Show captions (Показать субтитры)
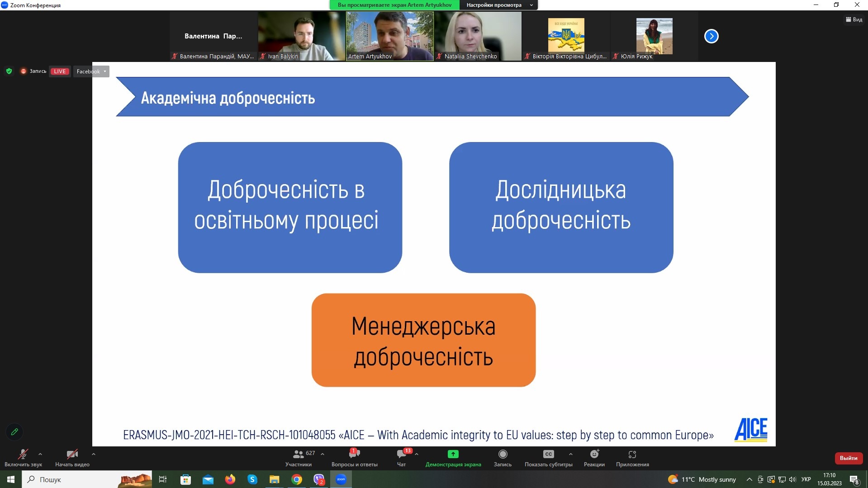This screenshot has height=488, width=868. point(548,457)
